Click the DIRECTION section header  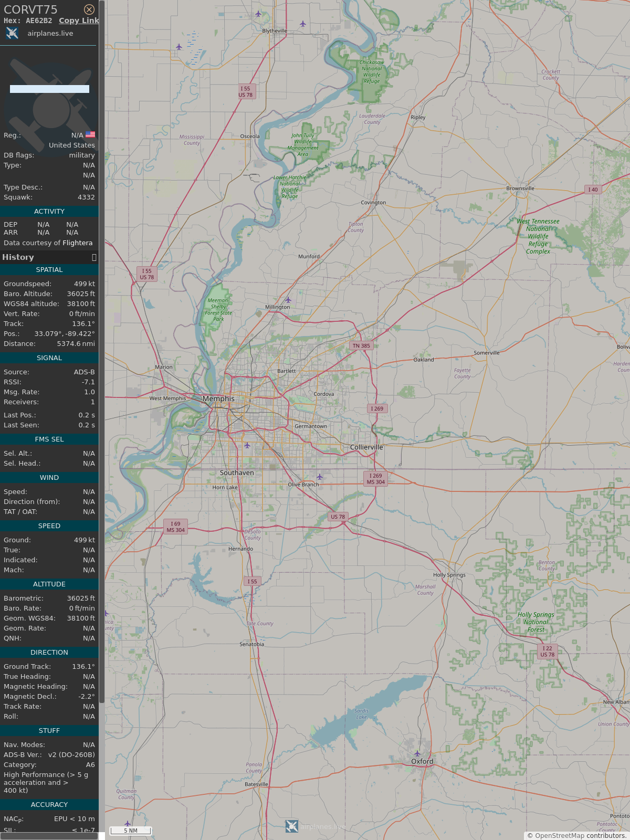tap(49, 652)
